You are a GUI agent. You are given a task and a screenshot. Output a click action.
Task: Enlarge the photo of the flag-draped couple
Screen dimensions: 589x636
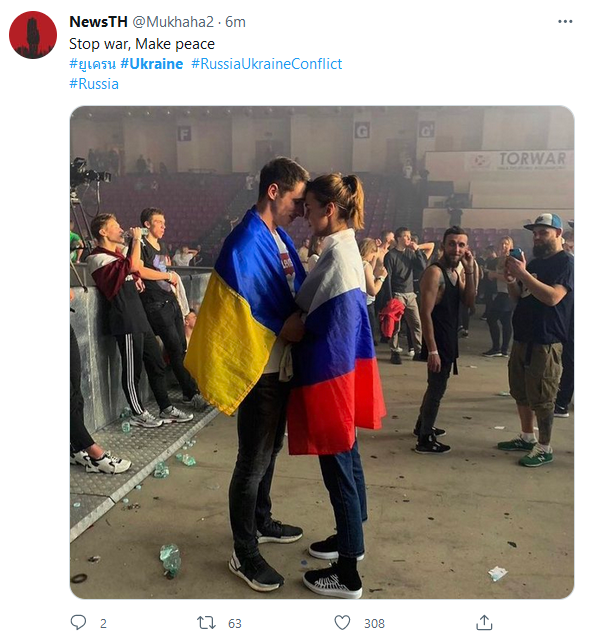click(322, 352)
